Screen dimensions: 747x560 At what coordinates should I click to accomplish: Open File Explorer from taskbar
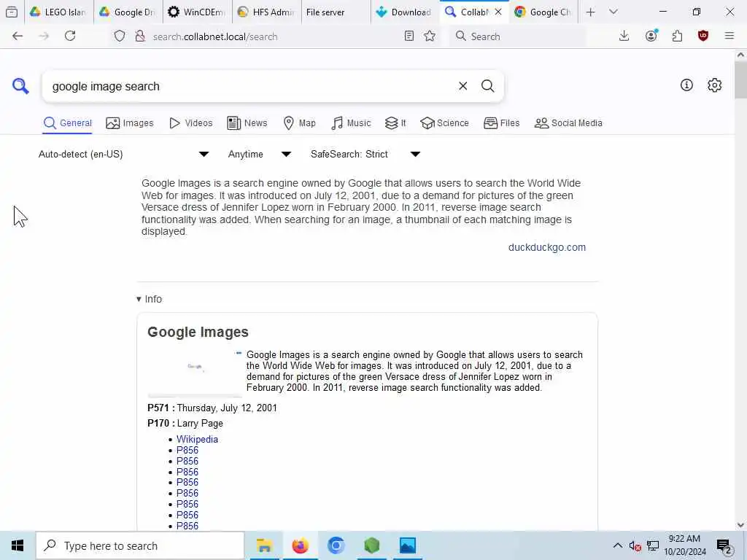pyautogui.click(x=264, y=545)
